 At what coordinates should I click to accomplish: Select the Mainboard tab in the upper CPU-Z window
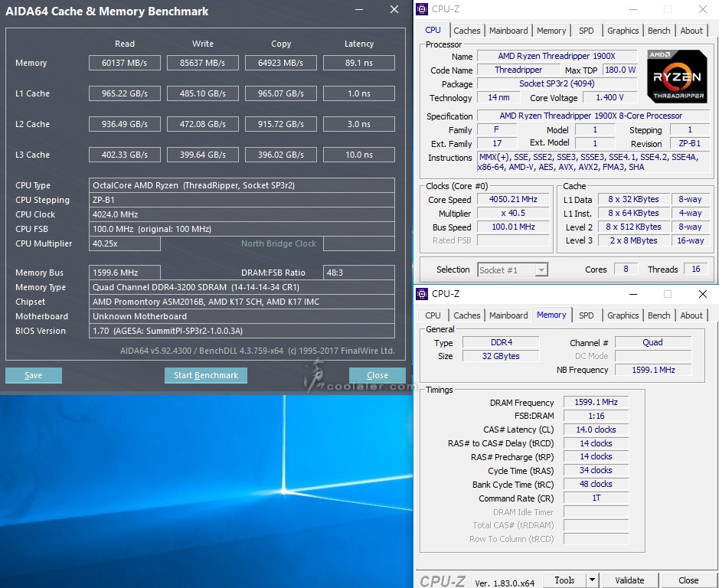[508, 31]
